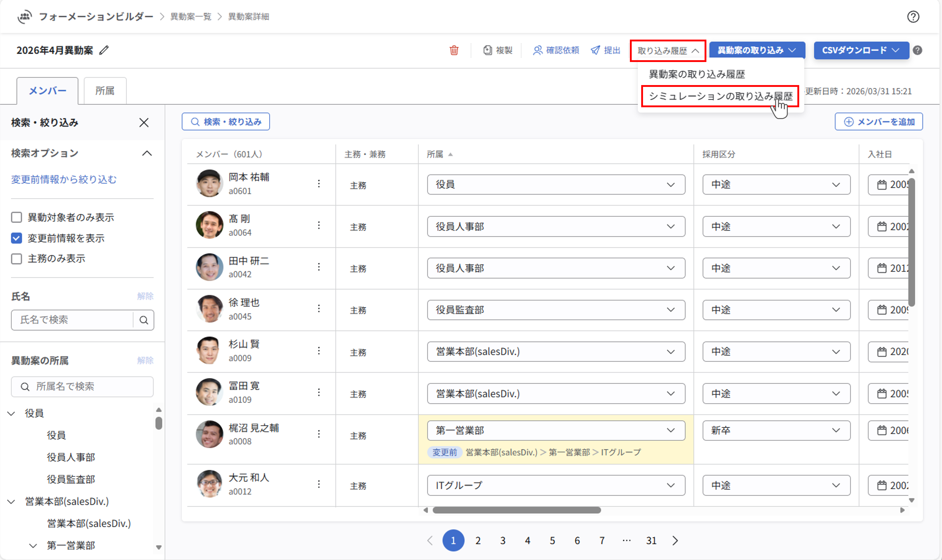Open the help icon at top right
Viewport: 942px width, 560px height.
913,17
